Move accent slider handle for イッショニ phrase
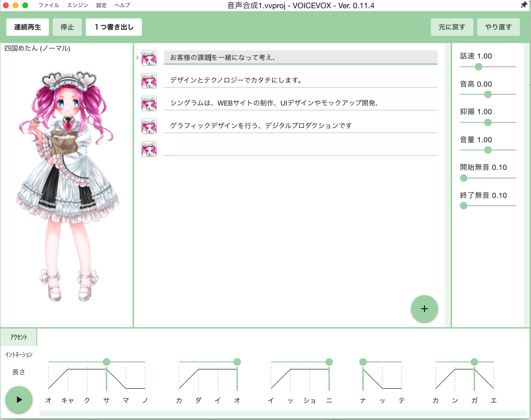The image size is (531, 420). pos(329,362)
